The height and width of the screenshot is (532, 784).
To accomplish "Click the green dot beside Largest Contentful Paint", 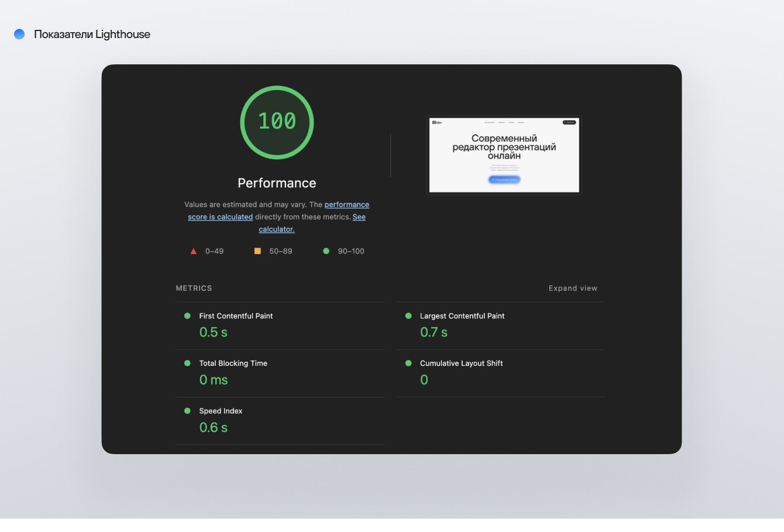I will tap(408, 315).
